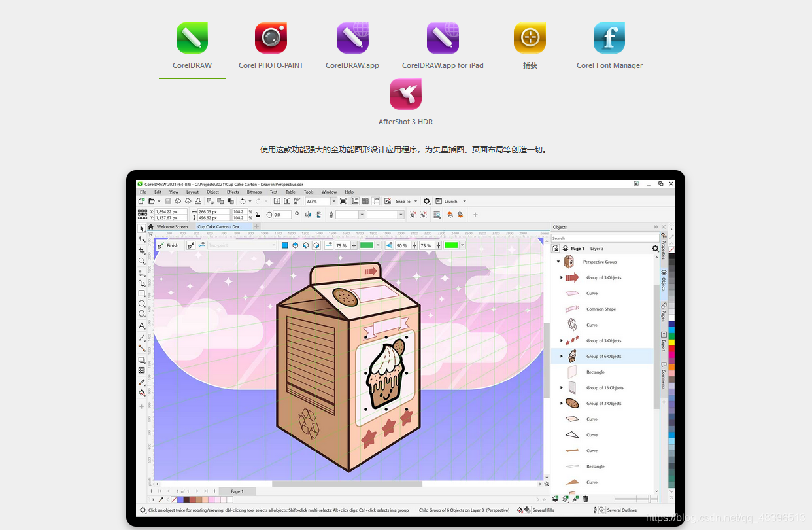Click the rotation angle input field
The height and width of the screenshot is (530, 812).
point(282,214)
